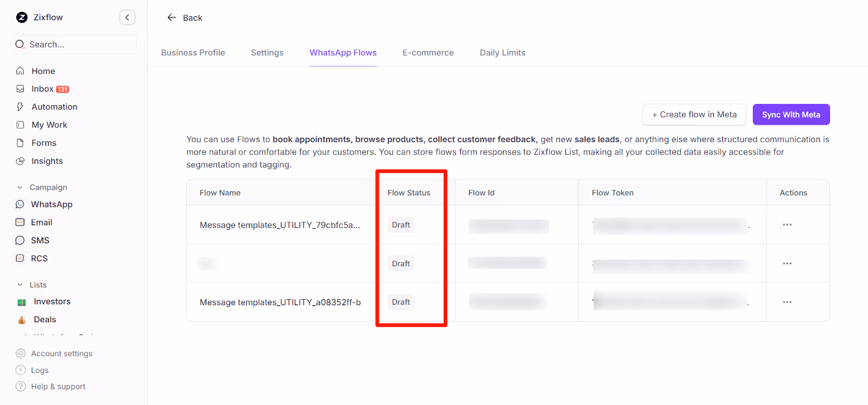
Task: Select the Flow Token column header
Action: (612, 192)
